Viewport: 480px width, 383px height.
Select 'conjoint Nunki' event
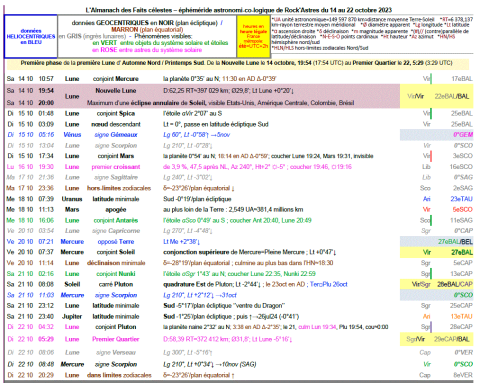click(x=116, y=274)
